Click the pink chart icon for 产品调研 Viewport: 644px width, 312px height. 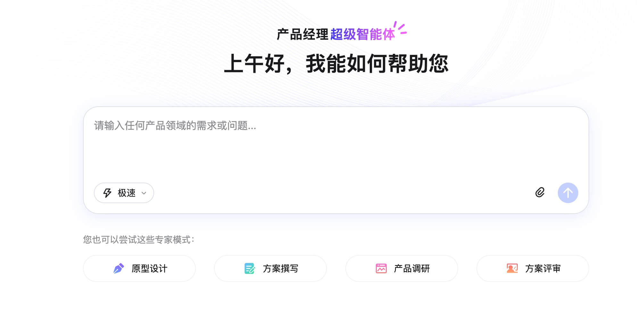point(381,268)
